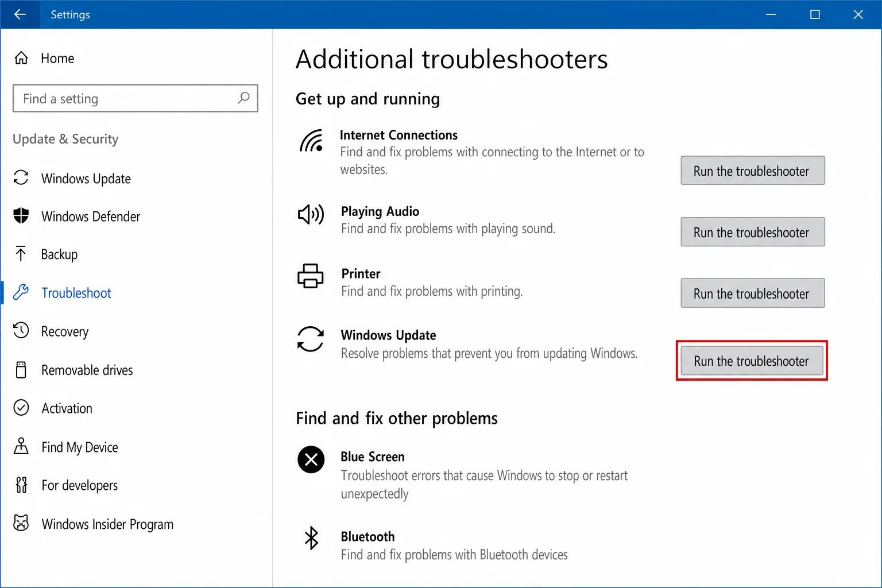Minimize the Settings window

pos(771,14)
